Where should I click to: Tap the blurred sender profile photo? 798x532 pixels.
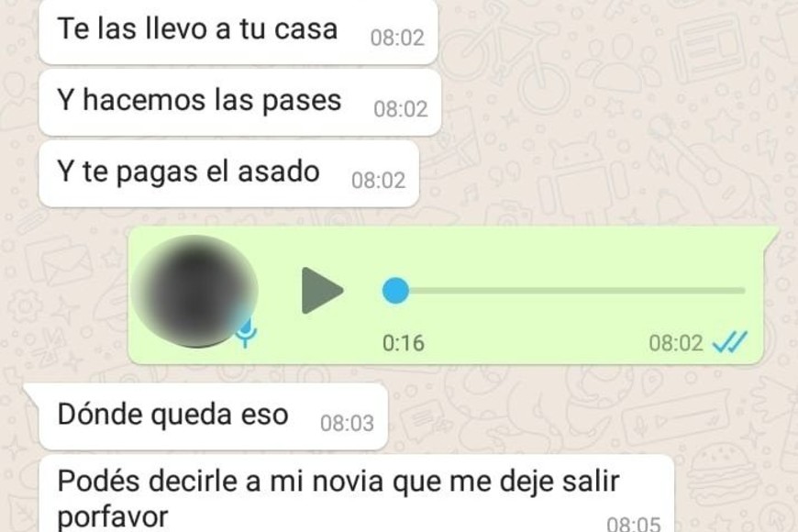[x=194, y=291]
